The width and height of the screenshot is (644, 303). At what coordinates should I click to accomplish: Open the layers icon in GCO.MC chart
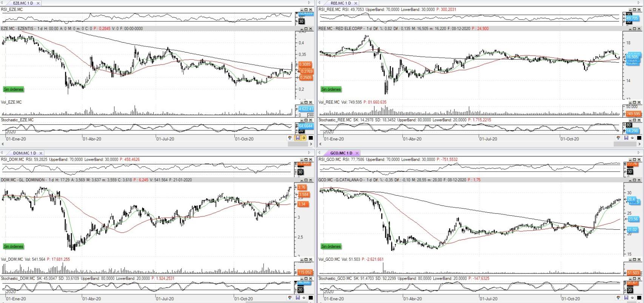point(619,298)
